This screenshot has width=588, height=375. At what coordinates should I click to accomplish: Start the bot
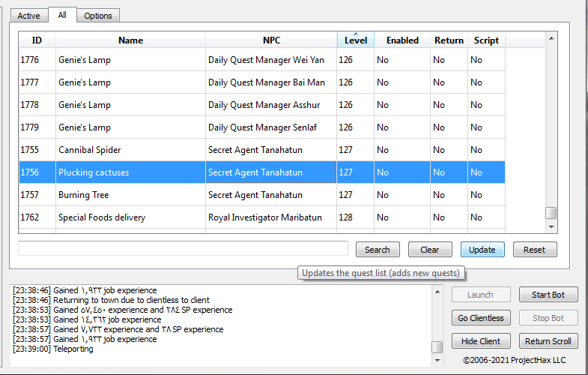coord(548,295)
